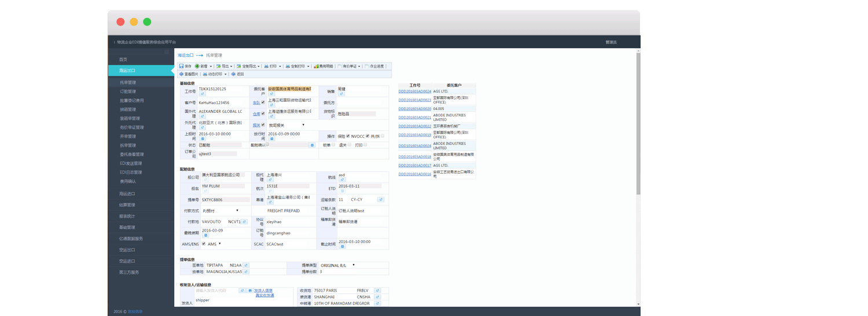868x316 pixels.
Task: Open the 付款方式 P/预付 dropdown
Action: [220, 211]
